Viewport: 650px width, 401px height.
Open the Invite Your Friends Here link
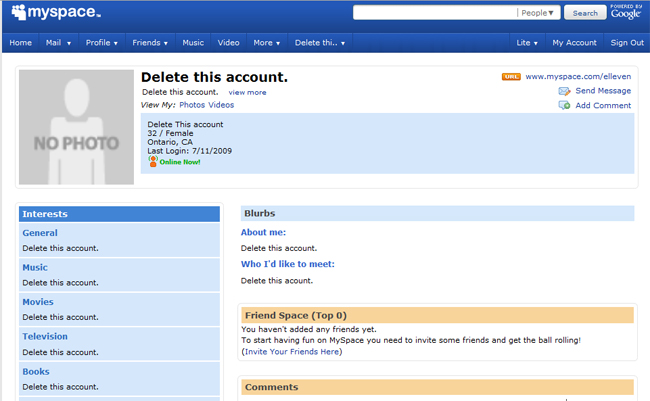pyautogui.click(x=292, y=351)
